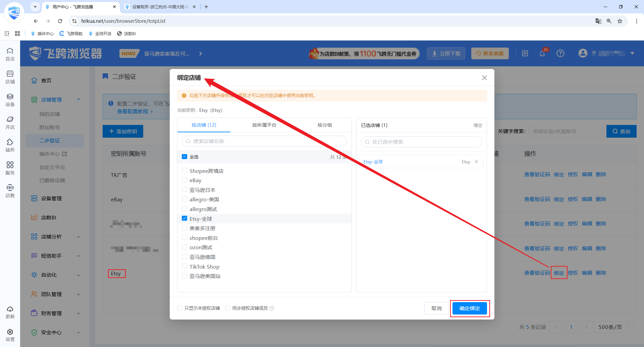Image resolution: width=644 pixels, height=347 pixels.
Task: Expand the 财务管理 sidebar section
Action: (78, 314)
